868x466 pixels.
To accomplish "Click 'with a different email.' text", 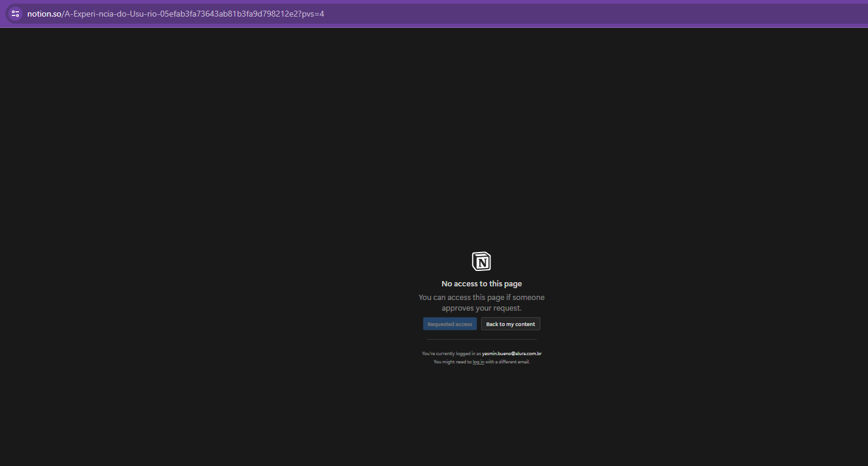I will (508, 362).
